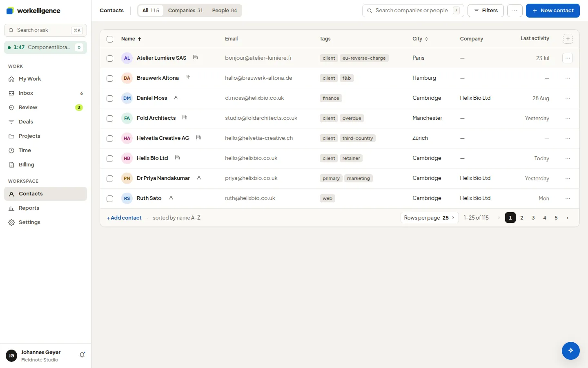This screenshot has height=368, width=588.
Task: Tick the Fold Architects row checkbox
Action: [x=110, y=119]
